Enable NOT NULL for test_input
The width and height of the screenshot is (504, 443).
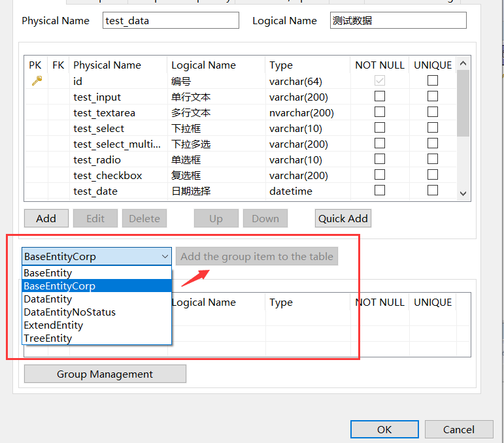pyautogui.click(x=380, y=96)
